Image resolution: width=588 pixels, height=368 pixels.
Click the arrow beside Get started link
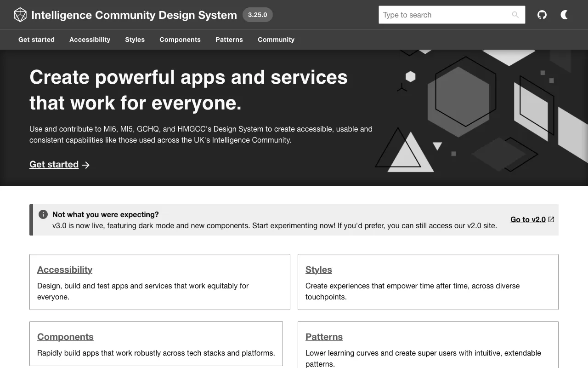[x=86, y=165]
